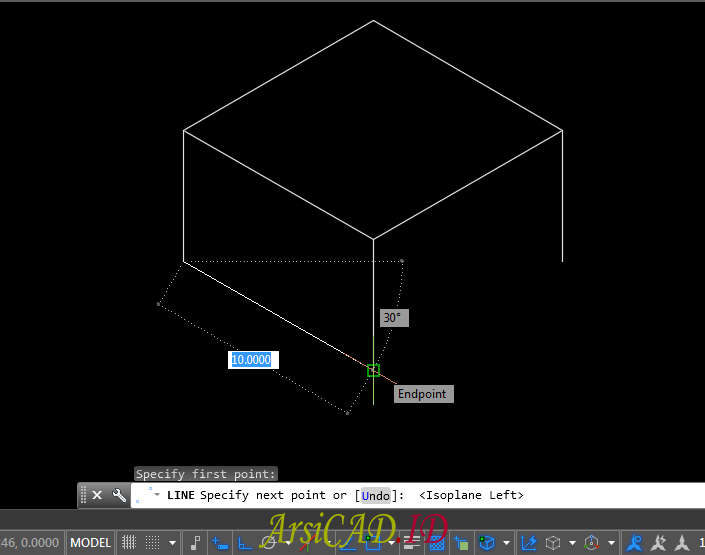Image resolution: width=705 pixels, height=555 pixels.
Task: Open 3D object snap dropdown arrow
Action: coord(506,543)
